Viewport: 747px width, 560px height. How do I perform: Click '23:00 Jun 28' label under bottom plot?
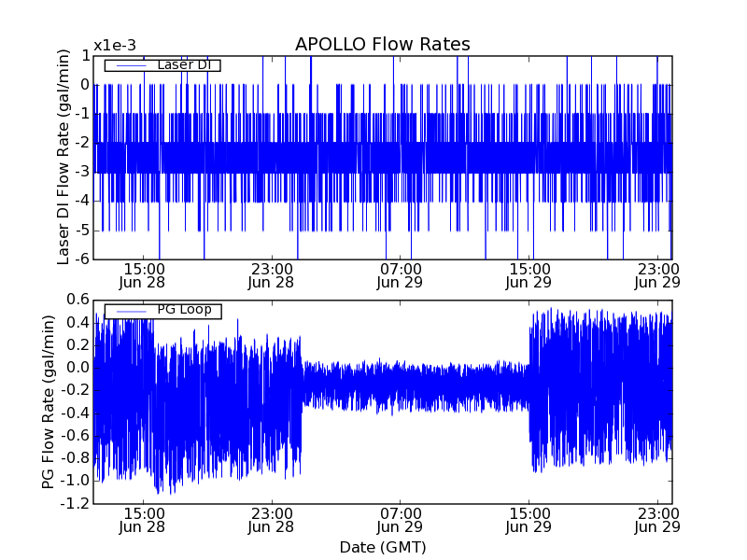coord(271,521)
